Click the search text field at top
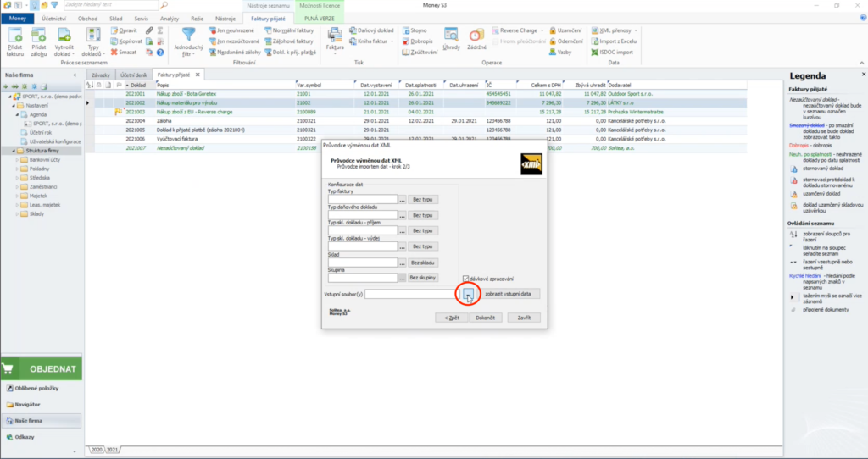This screenshot has height=459, width=868. click(111, 5)
